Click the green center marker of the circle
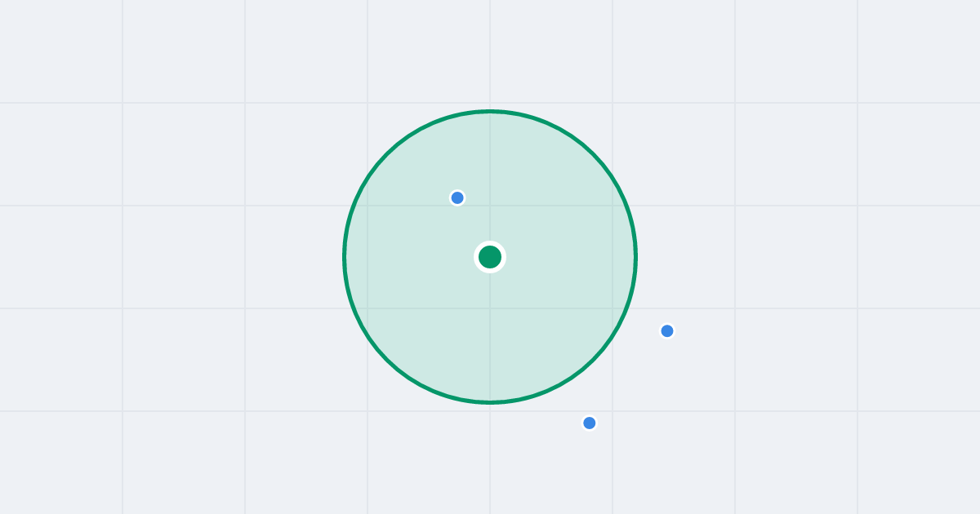The image size is (980, 514). coord(490,257)
